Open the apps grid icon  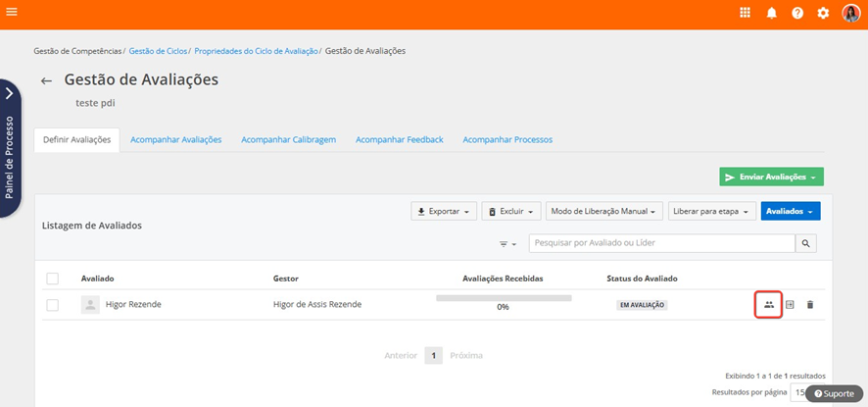(x=746, y=13)
